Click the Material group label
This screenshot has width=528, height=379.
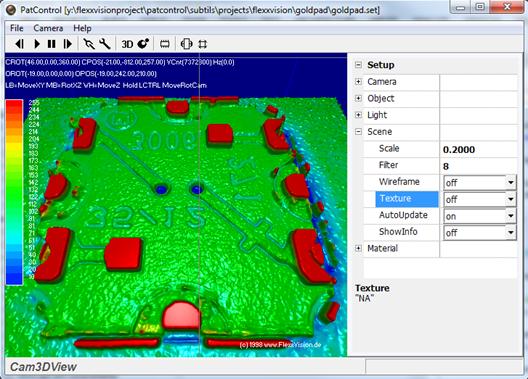point(382,248)
